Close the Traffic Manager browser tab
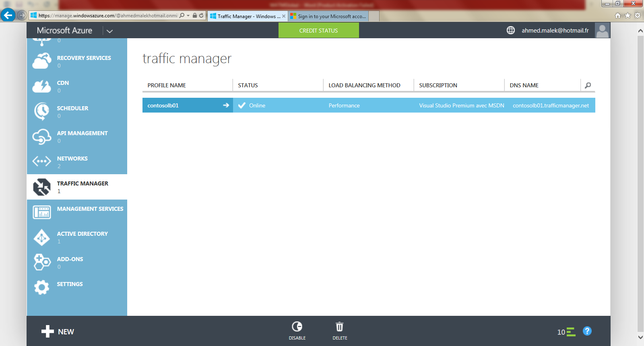 coord(284,16)
